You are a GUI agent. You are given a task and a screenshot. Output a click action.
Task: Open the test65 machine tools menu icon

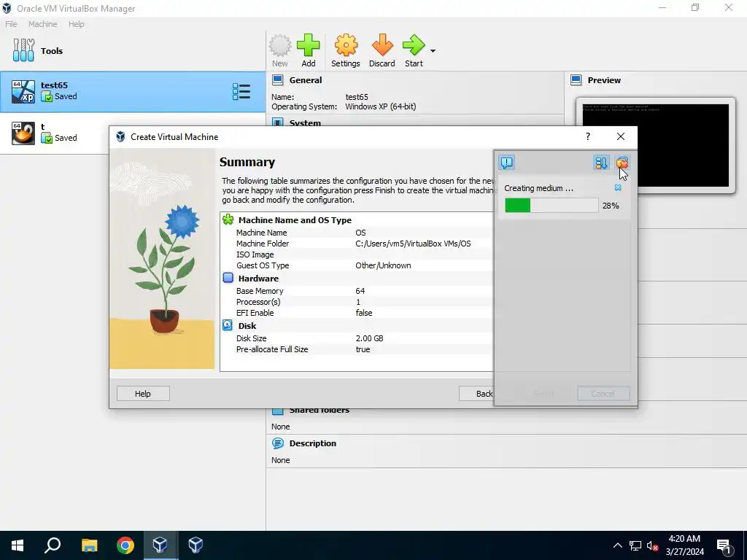[241, 91]
